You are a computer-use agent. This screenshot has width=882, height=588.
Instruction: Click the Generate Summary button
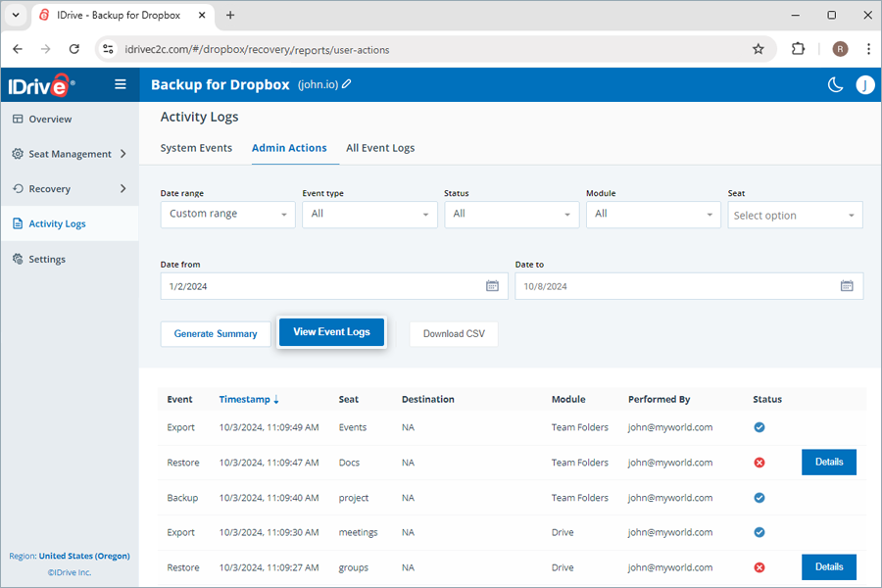(x=216, y=333)
